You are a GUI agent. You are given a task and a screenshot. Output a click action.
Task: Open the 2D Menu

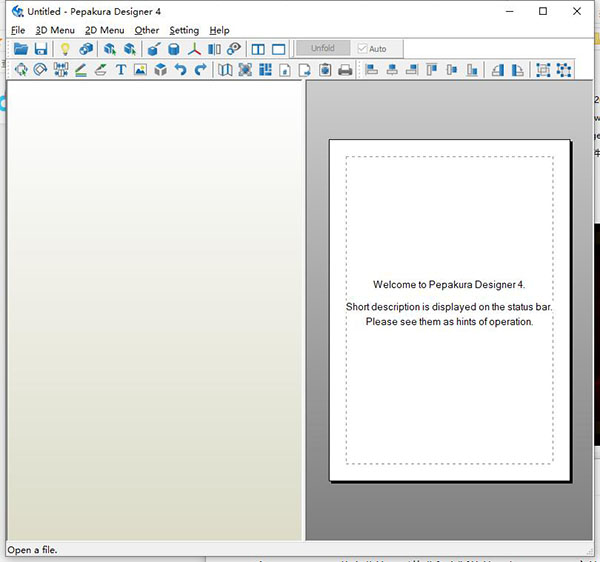click(105, 30)
